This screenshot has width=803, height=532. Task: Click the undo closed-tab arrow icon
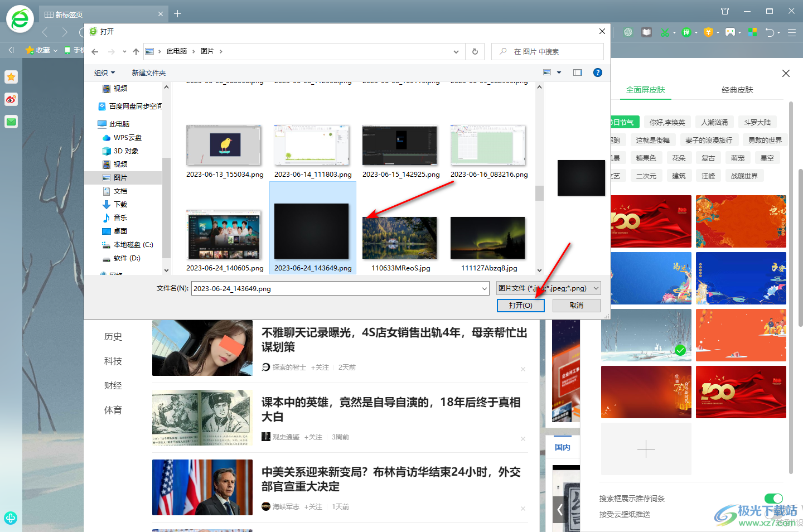pos(770,32)
